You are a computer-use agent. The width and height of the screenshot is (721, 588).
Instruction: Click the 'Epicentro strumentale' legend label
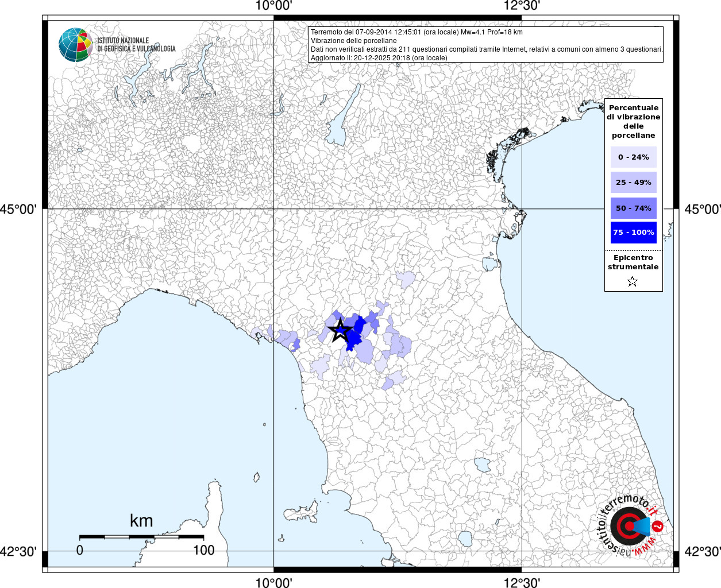(x=633, y=262)
